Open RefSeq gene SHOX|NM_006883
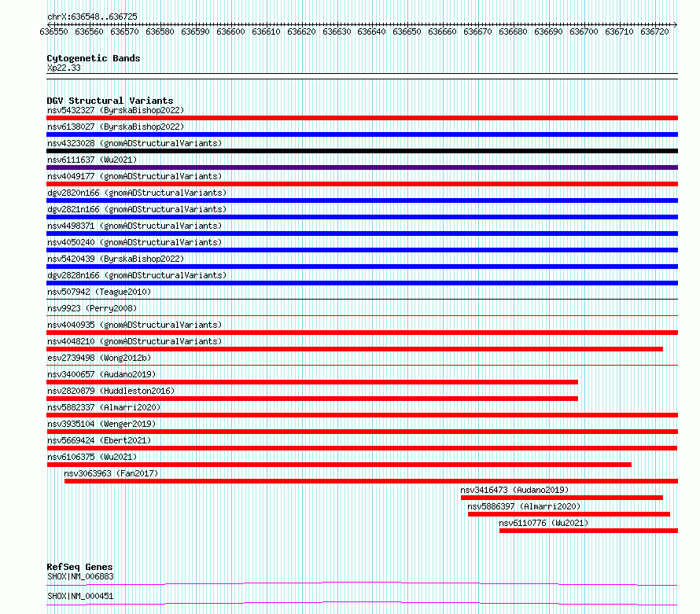700x614 pixels. (80, 576)
